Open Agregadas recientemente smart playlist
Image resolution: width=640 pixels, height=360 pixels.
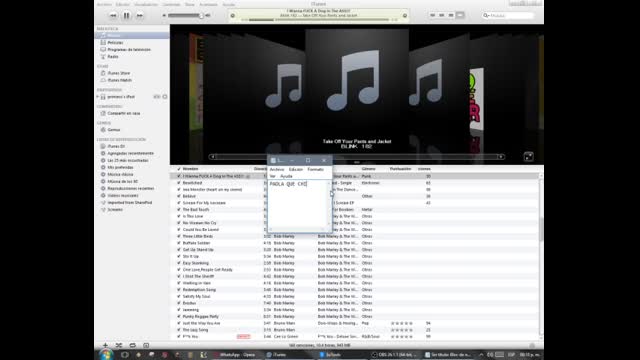pyautogui.click(x=132, y=153)
